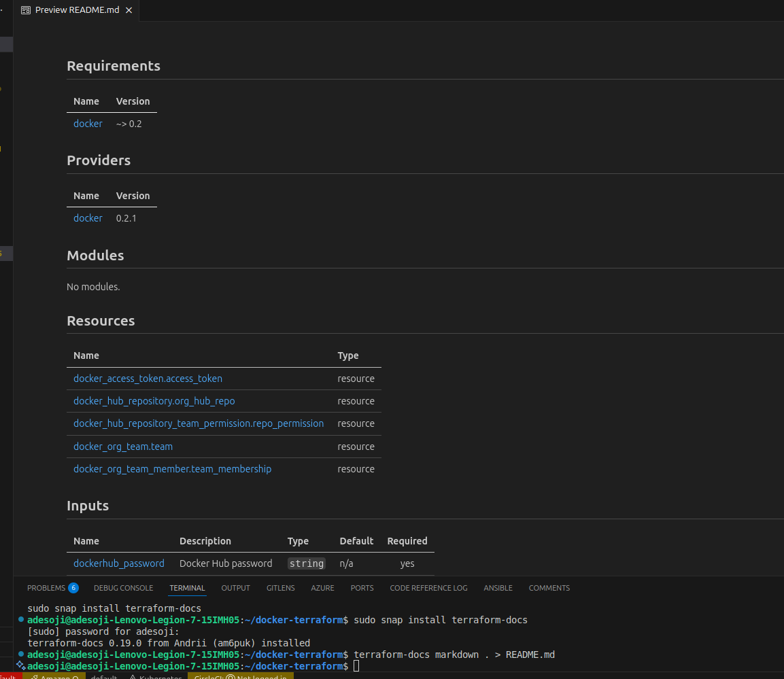Click the command marker beside the snap install prompt
Viewport: 784px width, 679px height.
21,619
